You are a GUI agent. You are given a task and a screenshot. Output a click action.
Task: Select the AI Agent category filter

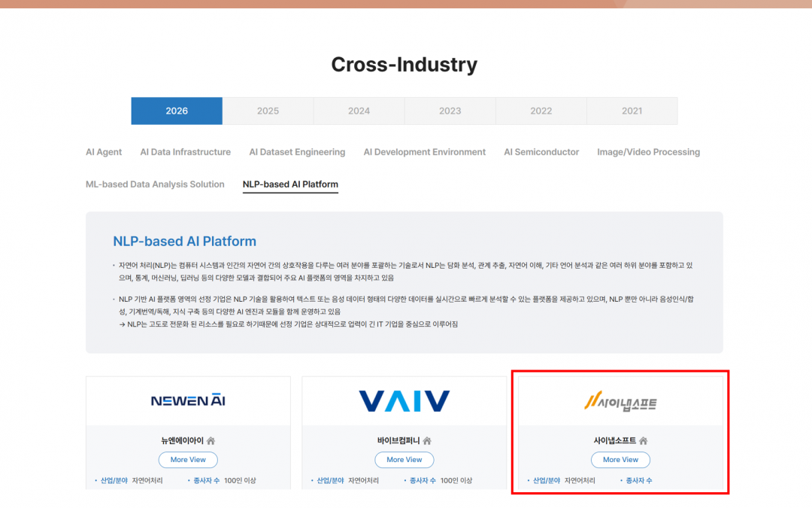click(104, 152)
